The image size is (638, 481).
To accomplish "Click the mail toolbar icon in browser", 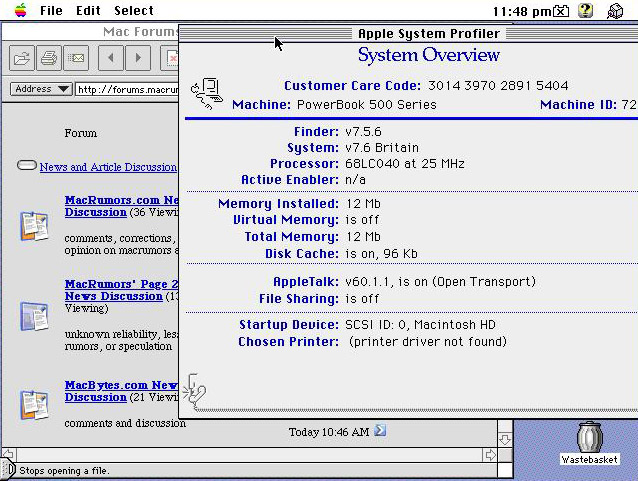I will (76, 58).
